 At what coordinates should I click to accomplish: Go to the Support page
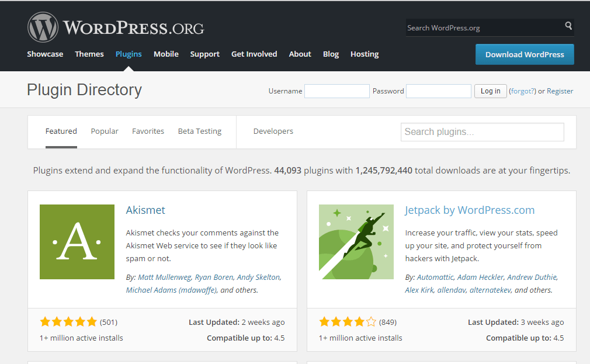coord(204,54)
